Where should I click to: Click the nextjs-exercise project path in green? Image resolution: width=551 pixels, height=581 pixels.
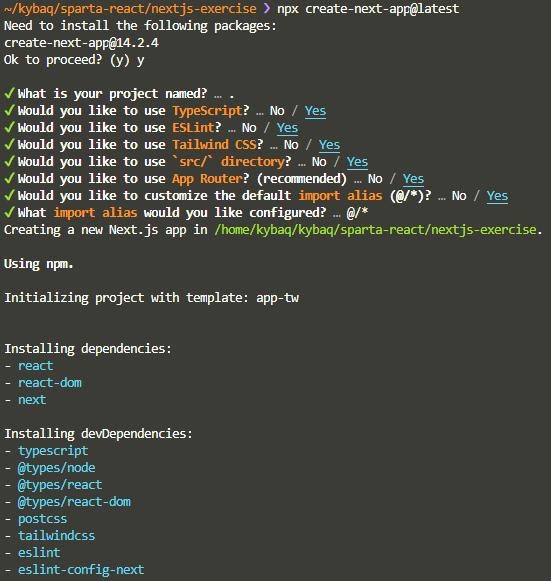point(376,230)
